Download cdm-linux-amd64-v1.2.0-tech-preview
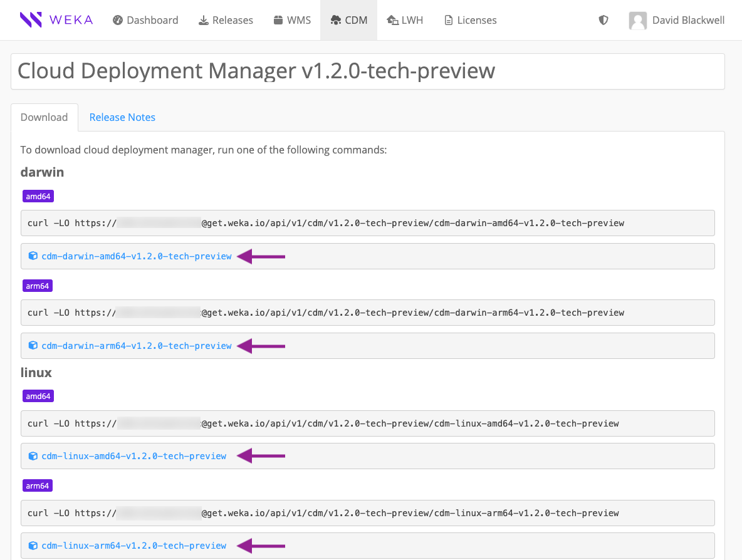The image size is (742, 560). tap(134, 456)
